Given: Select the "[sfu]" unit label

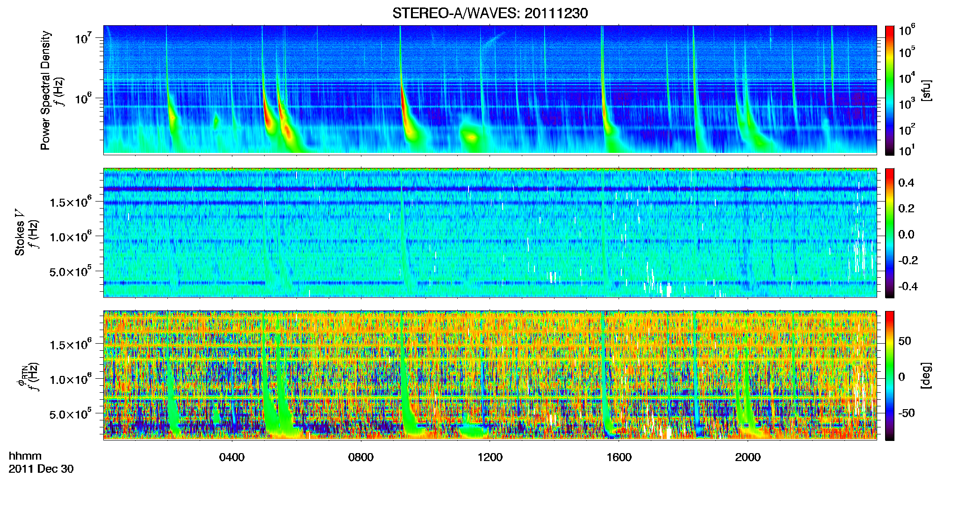Looking at the screenshot, I should pyautogui.click(x=926, y=90).
